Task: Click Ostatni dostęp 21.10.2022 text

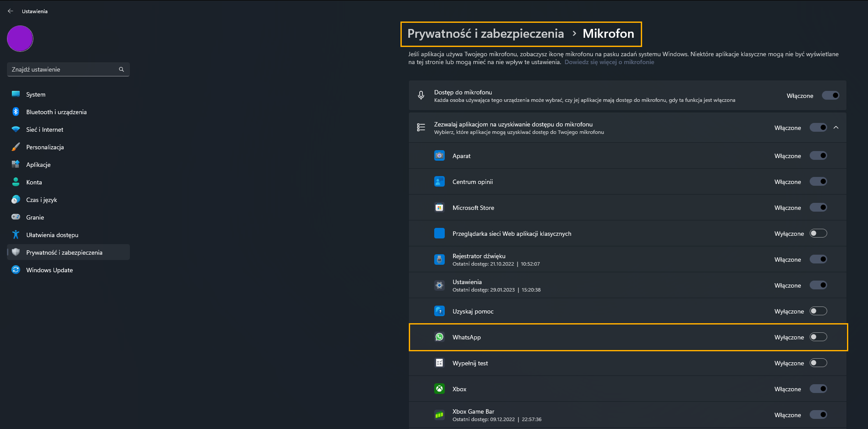Action: pyautogui.click(x=496, y=264)
